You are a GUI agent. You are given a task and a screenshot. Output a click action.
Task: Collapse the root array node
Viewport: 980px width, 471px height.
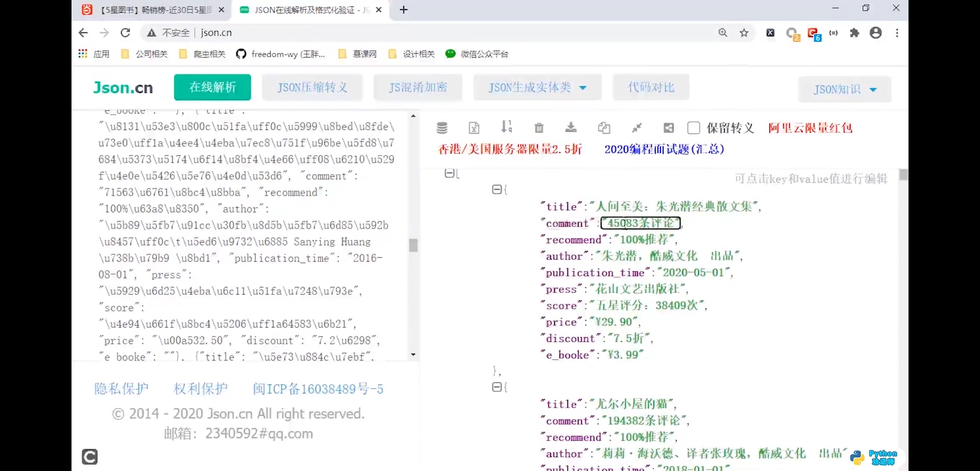coord(449,173)
